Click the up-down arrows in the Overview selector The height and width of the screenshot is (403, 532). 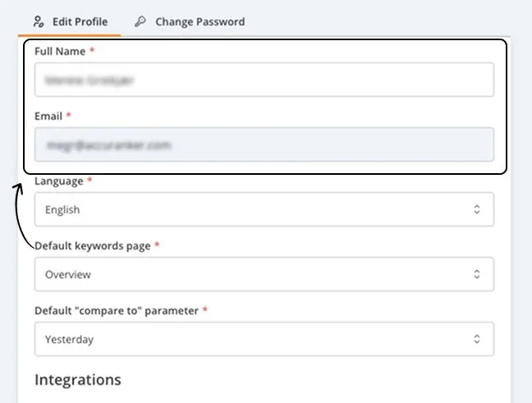477,274
